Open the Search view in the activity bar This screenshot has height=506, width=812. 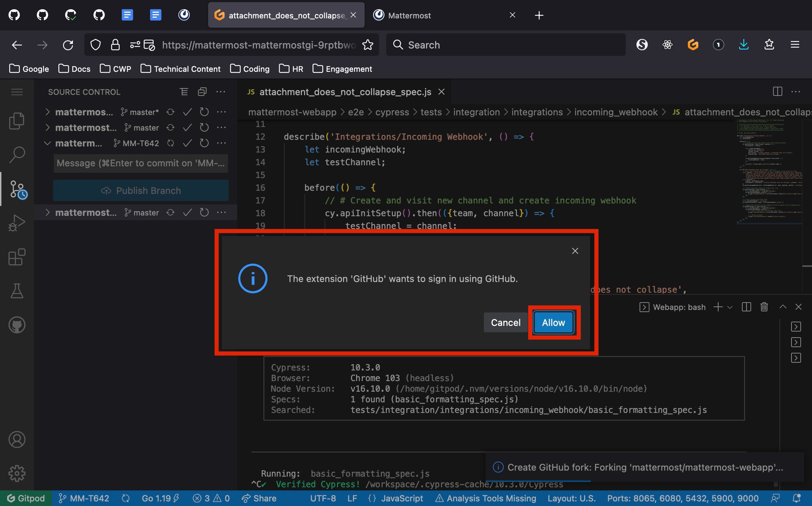click(17, 155)
